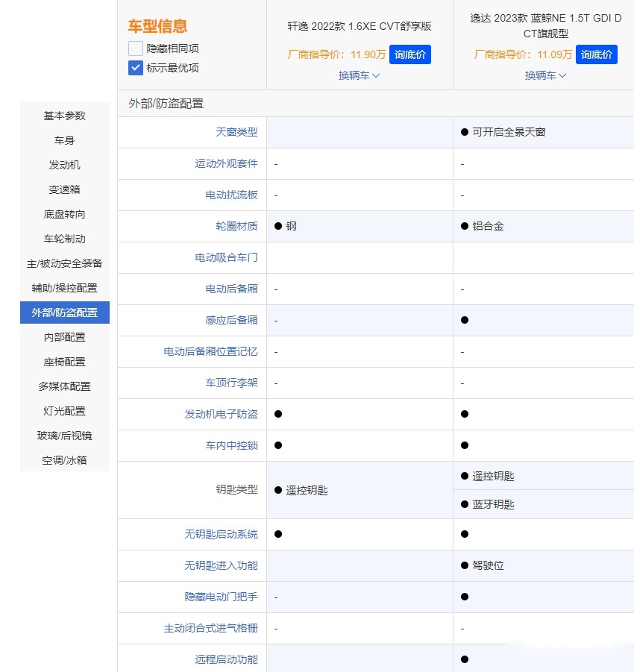The width and height of the screenshot is (634, 672).
Task: Click 厂商指导价 11.09万 price text
Action: click(523, 54)
